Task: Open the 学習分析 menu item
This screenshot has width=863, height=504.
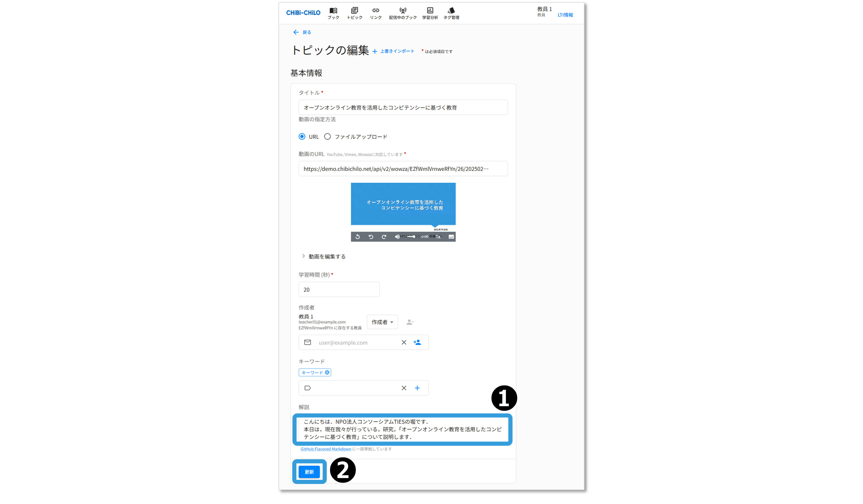Action: click(430, 13)
